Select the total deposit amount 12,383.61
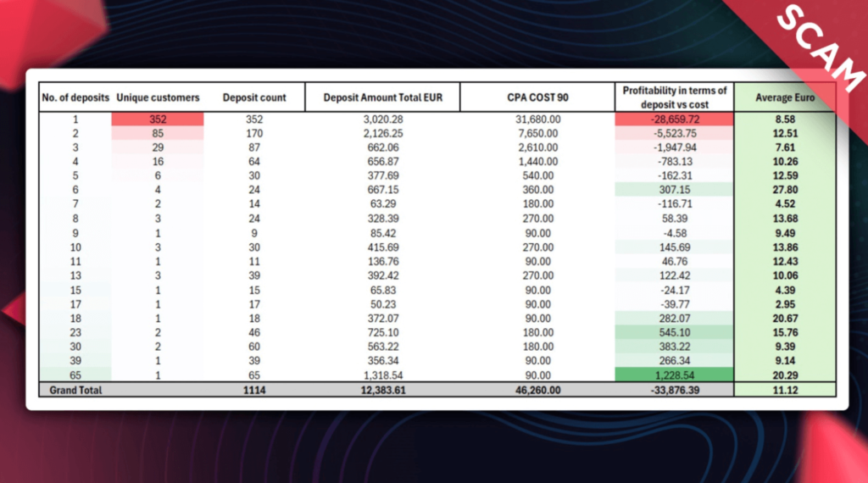The width and height of the screenshot is (868, 483). coord(383,390)
